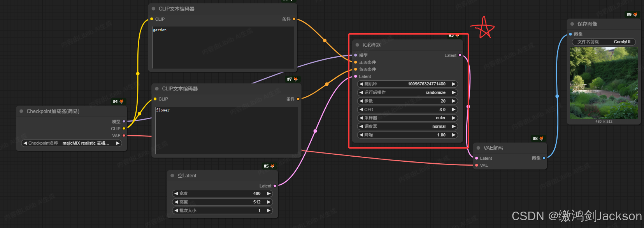This screenshot has width=644, height=228.
Task: Decrease CFG with its left arrow
Action: pos(361,110)
